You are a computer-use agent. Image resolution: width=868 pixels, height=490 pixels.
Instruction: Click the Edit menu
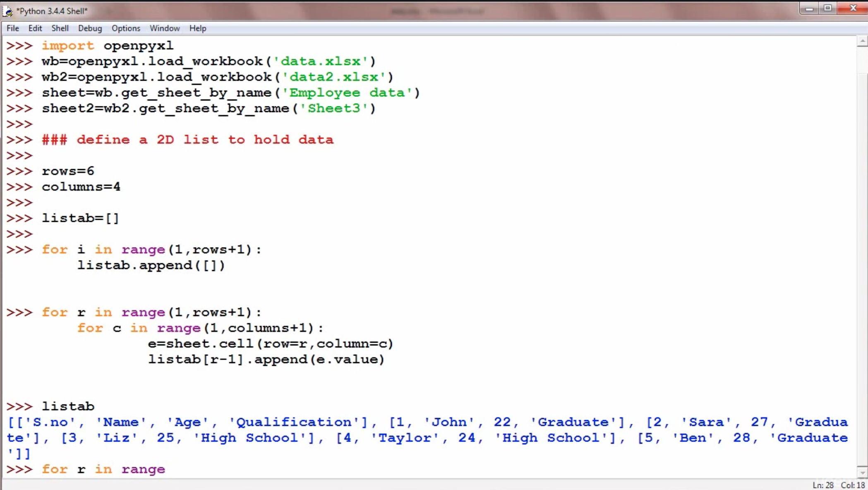35,28
